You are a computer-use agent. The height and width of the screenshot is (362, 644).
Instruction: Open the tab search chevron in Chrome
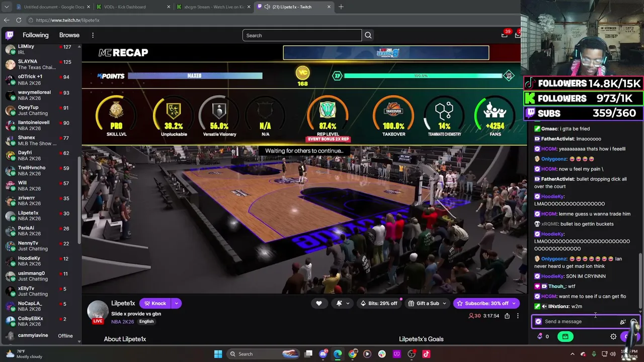[x=7, y=7]
